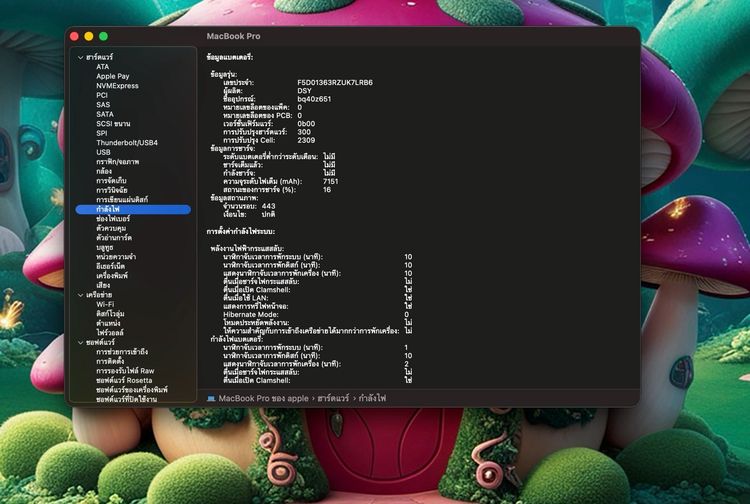Screen dimensions: 750x504
Task: Click serial number F5D01363RZUK7LRB6
Action: tap(335, 82)
